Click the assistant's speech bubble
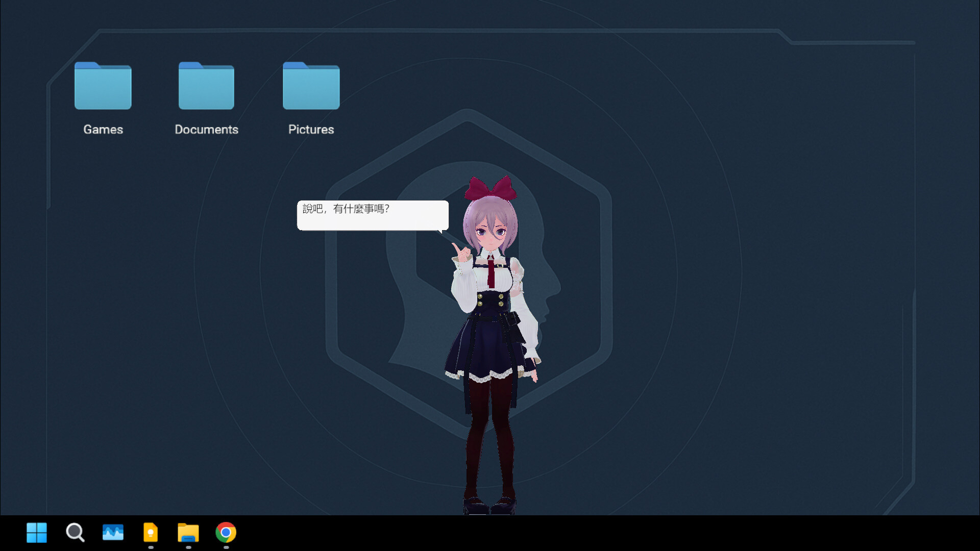Image resolution: width=980 pixels, height=551 pixels. click(373, 215)
